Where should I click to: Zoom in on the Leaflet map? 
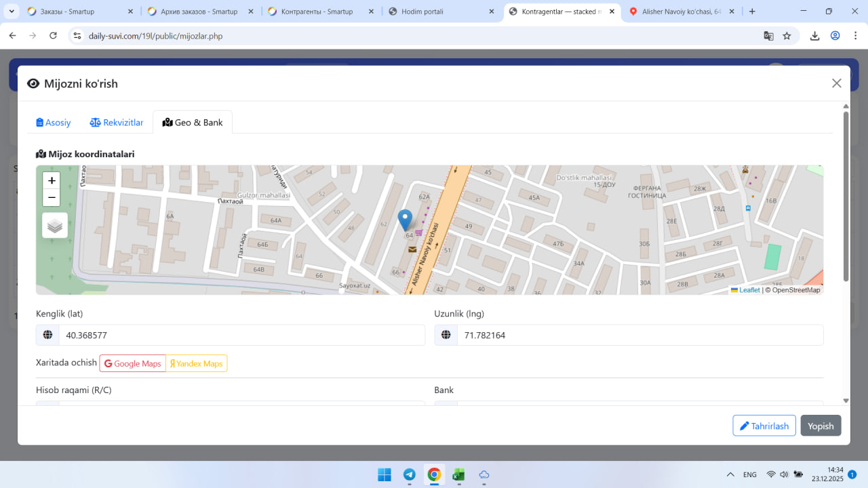[x=52, y=181]
